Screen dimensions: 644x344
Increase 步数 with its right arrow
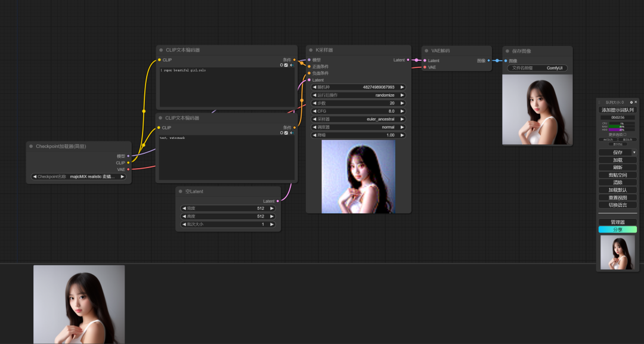point(402,103)
